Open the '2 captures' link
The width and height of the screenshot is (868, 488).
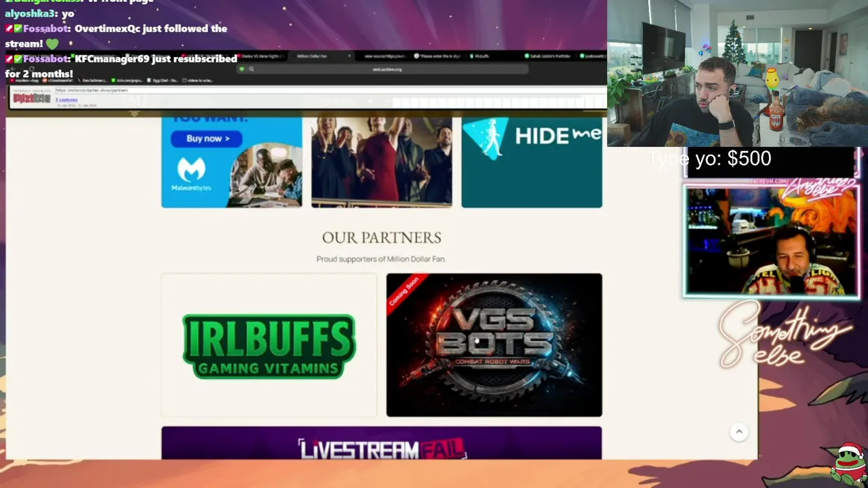66,100
